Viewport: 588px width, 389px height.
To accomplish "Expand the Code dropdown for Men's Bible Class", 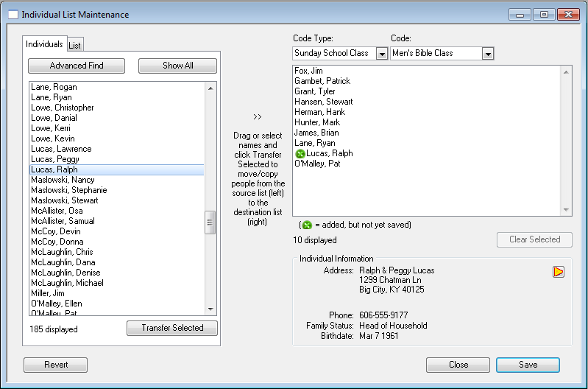I will 487,54.
